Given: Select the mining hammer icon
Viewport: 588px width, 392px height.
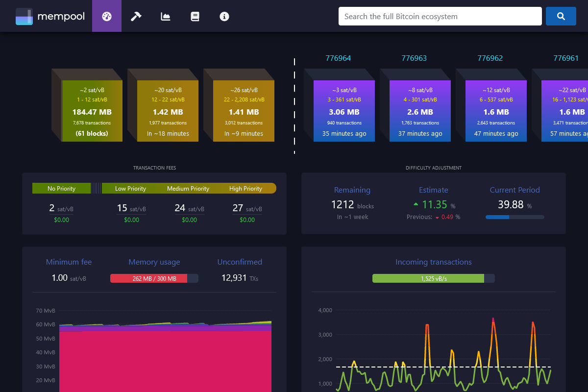Looking at the screenshot, I should tap(136, 16).
